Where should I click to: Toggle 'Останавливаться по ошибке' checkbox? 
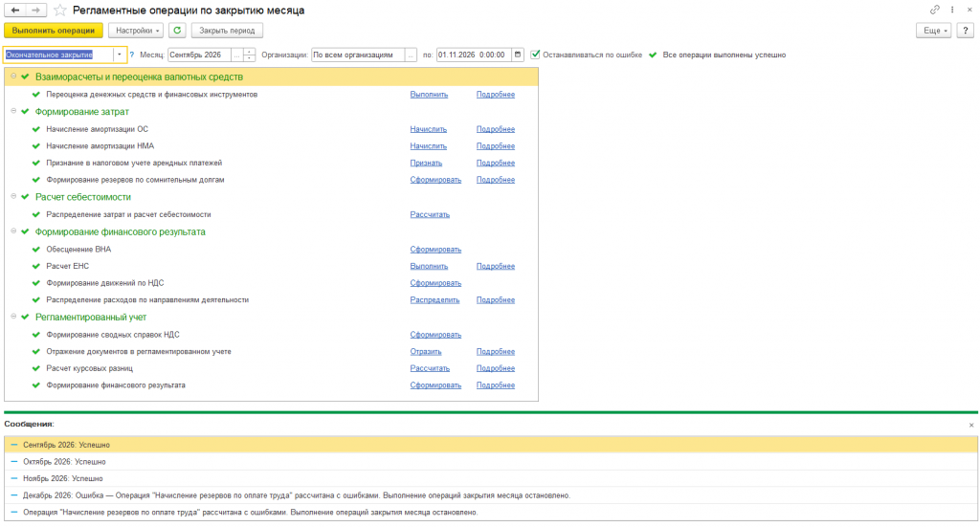[535, 55]
